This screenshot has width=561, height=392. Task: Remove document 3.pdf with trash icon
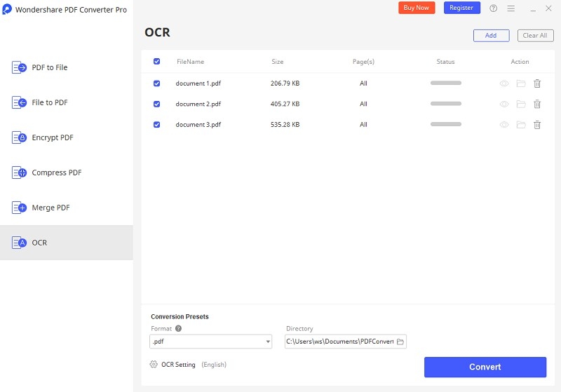pos(537,125)
